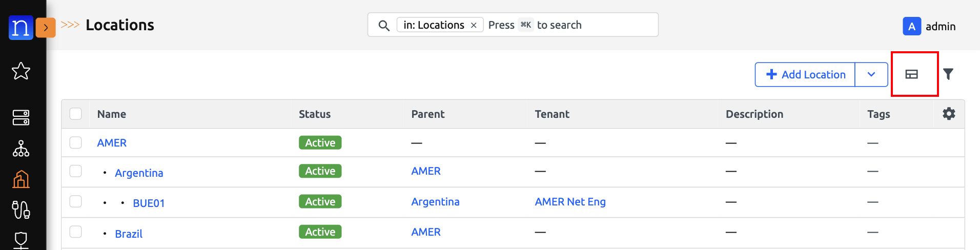Sort by the Status column header

coord(315,114)
